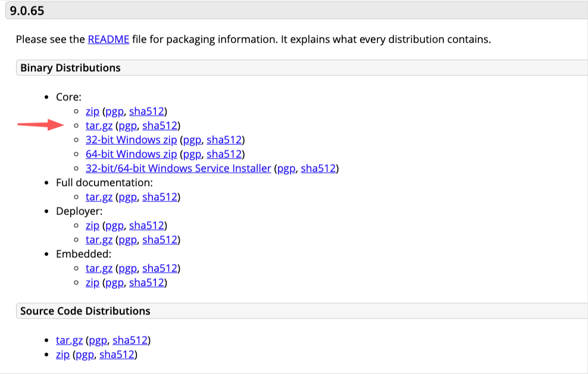Download the 64-bit Windows zip
This screenshot has width=588, height=374.
(x=132, y=155)
